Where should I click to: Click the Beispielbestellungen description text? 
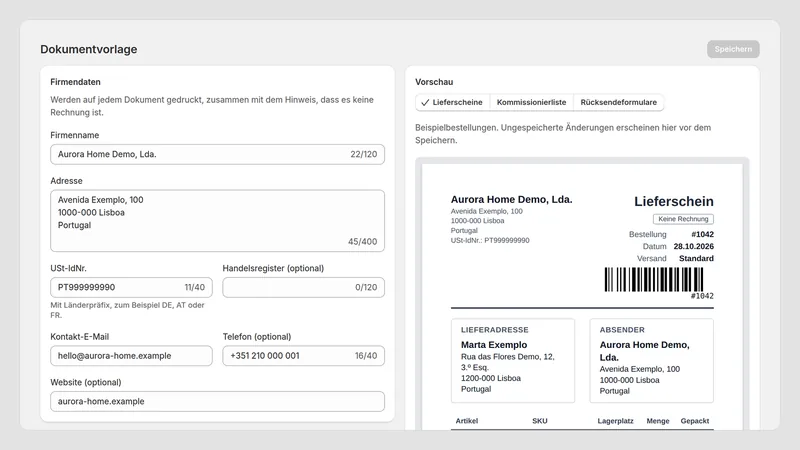coord(563,134)
